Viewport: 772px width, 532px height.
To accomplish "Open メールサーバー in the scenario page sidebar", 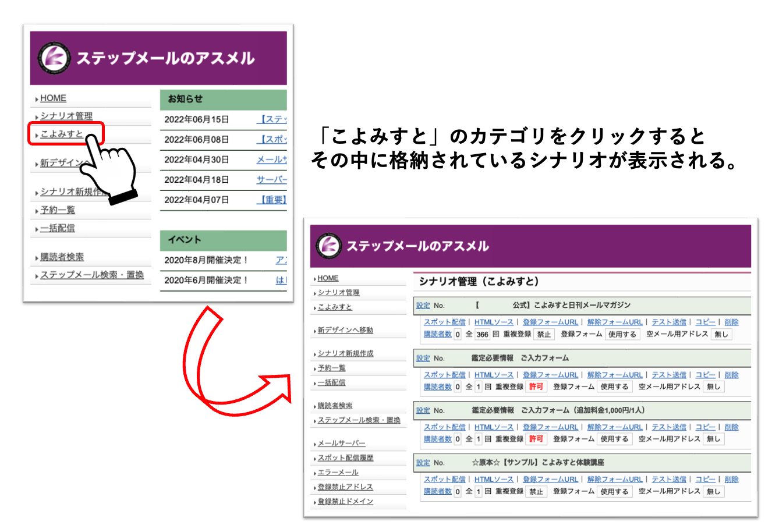I will (342, 444).
